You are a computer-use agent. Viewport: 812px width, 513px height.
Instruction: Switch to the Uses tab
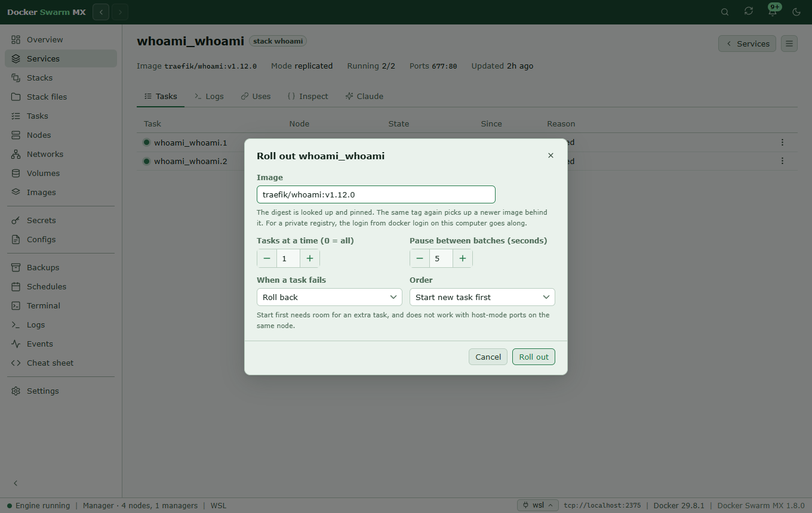[x=256, y=96]
